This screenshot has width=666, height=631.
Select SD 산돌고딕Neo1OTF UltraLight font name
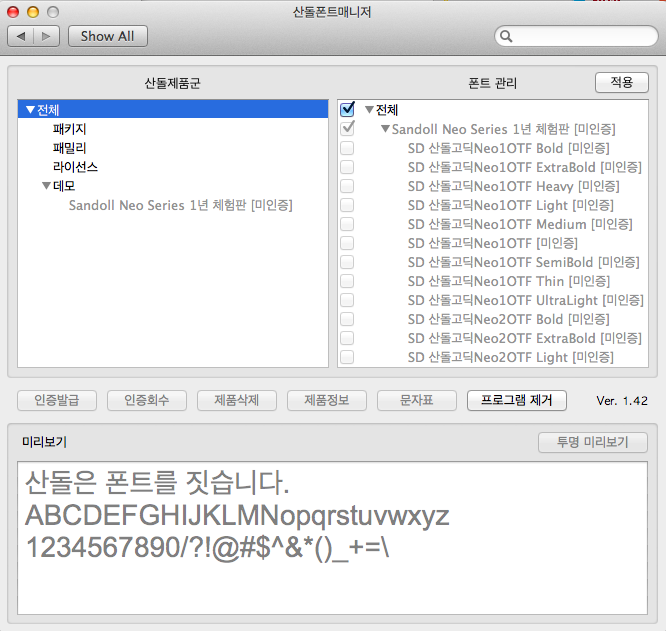[526, 300]
